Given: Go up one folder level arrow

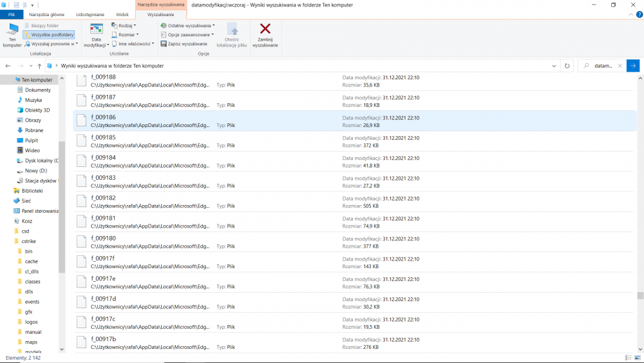Looking at the screenshot, I should (39, 66).
